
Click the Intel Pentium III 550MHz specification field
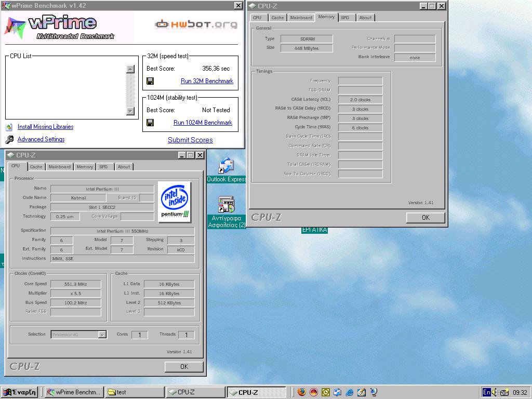[x=123, y=231]
